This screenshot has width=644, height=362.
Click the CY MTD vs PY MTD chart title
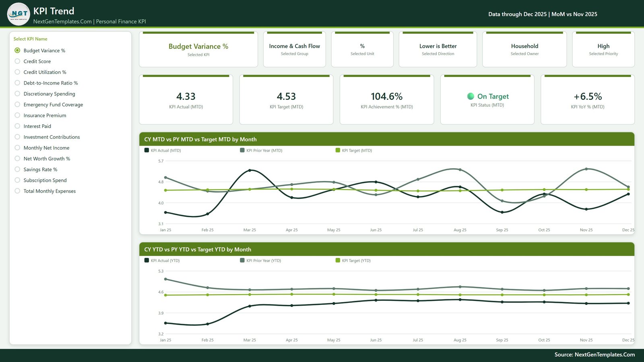point(200,140)
